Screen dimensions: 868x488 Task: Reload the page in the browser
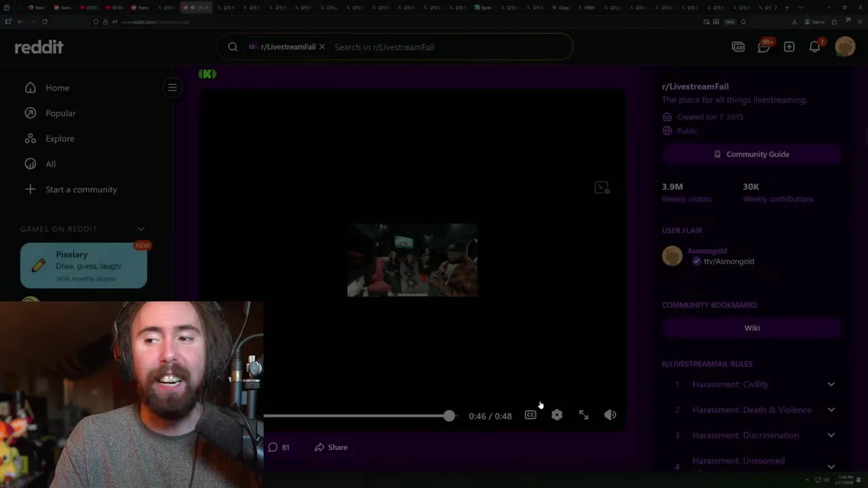[x=45, y=22]
